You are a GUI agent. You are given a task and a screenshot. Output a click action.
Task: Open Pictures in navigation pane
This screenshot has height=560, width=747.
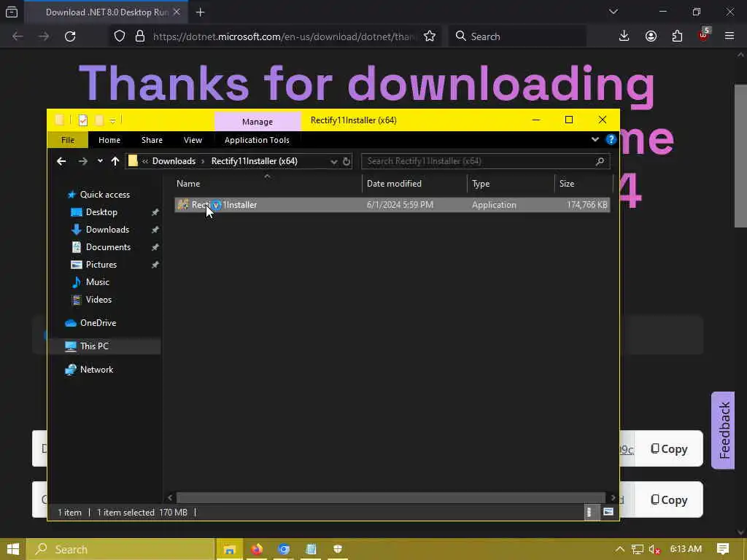[x=101, y=265]
